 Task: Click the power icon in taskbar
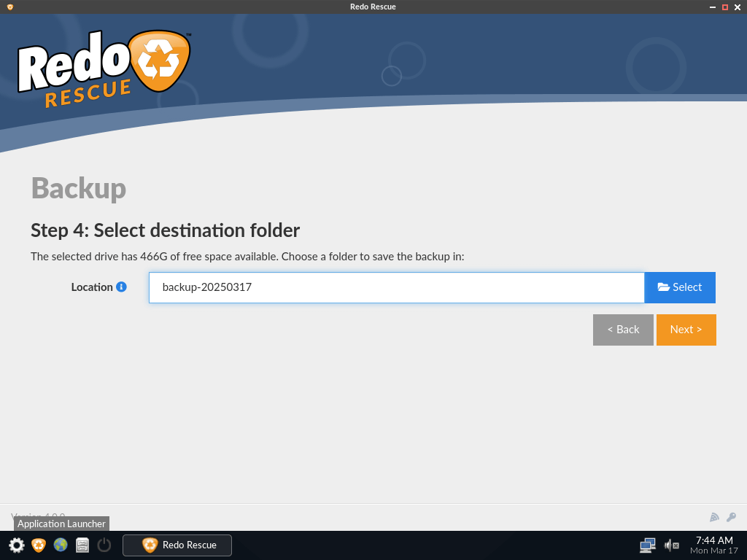pyautogui.click(x=104, y=545)
